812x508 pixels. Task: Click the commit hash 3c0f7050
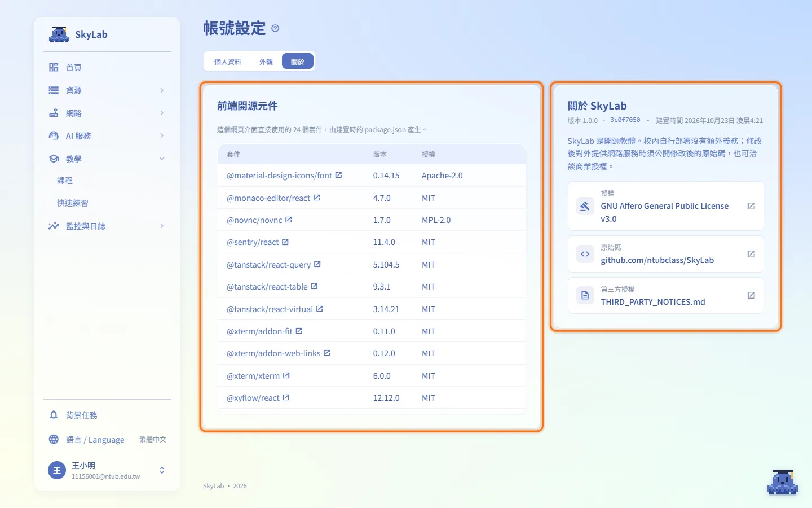point(625,120)
